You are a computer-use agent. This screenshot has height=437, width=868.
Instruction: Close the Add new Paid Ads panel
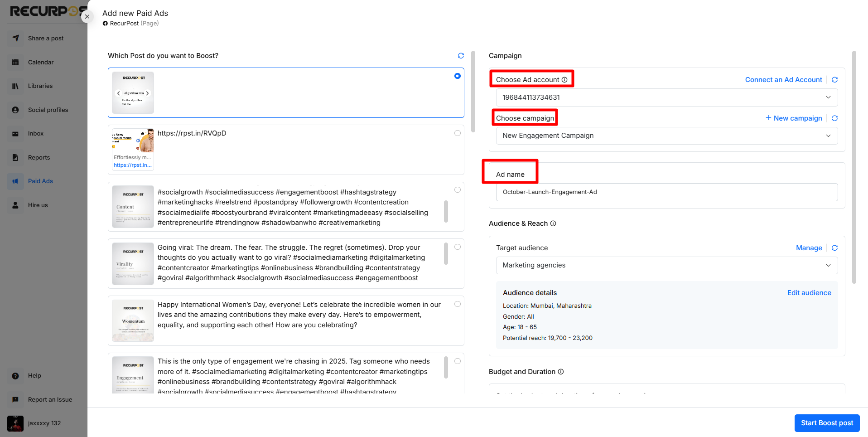pos(87,17)
